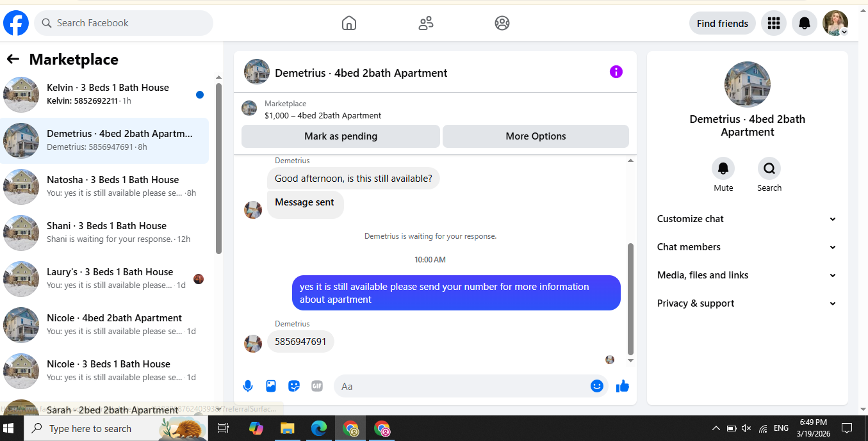Image resolution: width=868 pixels, height=441 pixels.
Task: Open the account profile picture menu
Action: coord(835,23)
